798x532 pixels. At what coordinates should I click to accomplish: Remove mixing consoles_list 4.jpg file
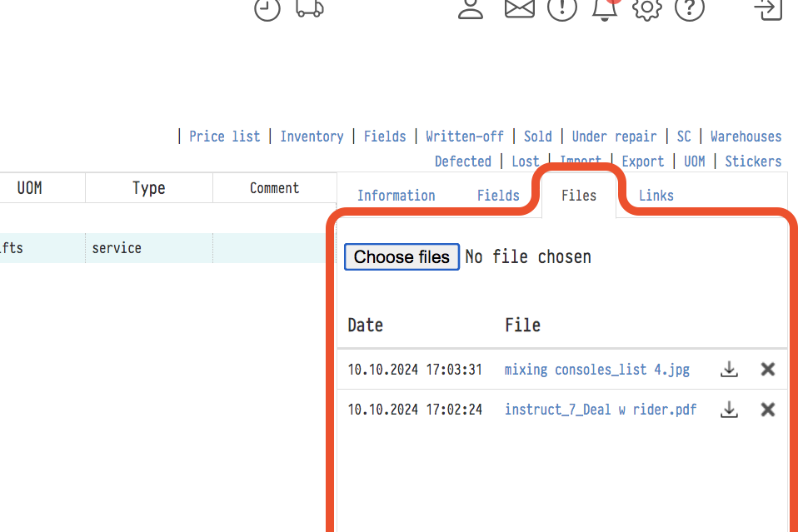click(x=768, y=370)
